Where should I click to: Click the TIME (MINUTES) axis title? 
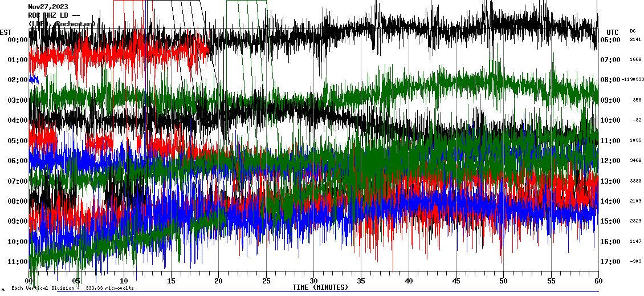[x=320, y=287]
